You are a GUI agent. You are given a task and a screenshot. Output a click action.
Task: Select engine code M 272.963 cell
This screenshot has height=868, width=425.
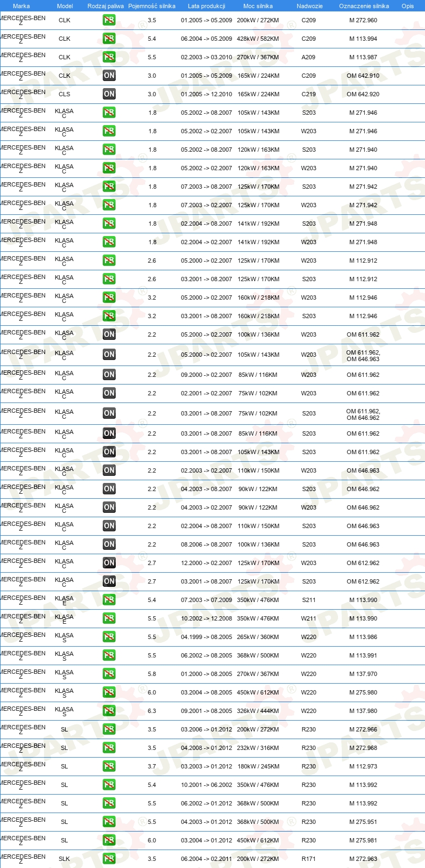pyautogui.click(x=363, y=859)
